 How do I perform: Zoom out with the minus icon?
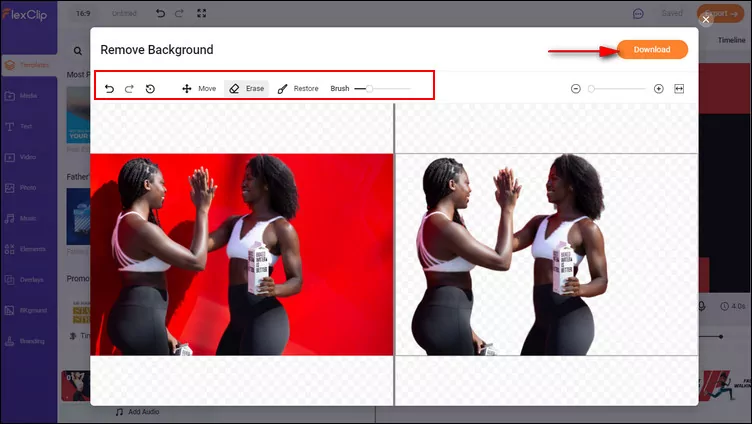[576, 89]
